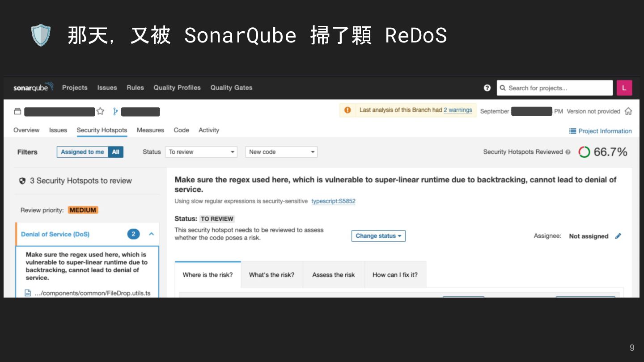Select Where is the risk tab
This screenshot has height=362, width=644.
point(208,275)
